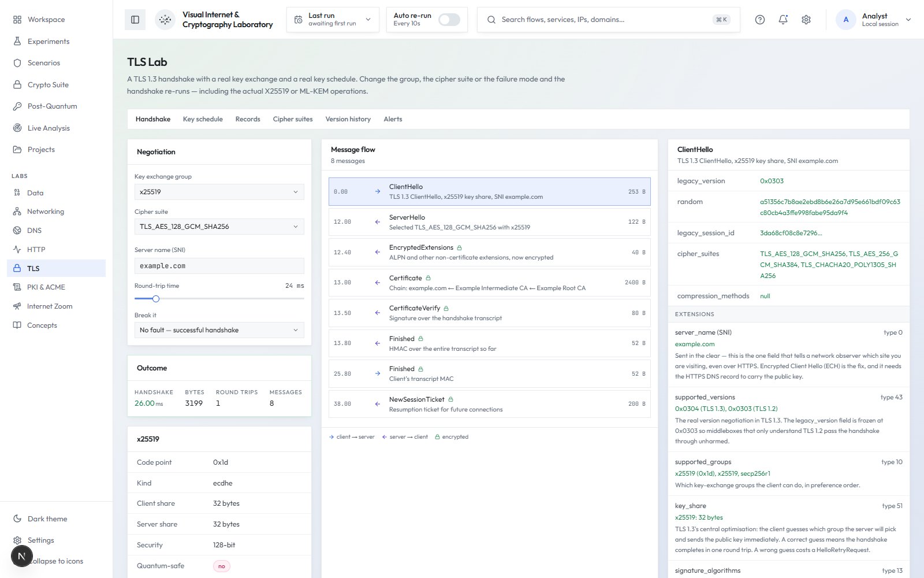
Task: Select the ServerHello message row
Action: pos(490,222)
